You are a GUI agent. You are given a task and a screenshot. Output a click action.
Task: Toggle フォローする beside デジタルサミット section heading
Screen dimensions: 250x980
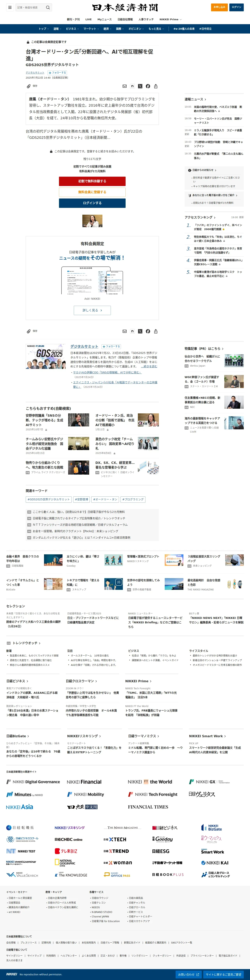click(x=111, y=346)
